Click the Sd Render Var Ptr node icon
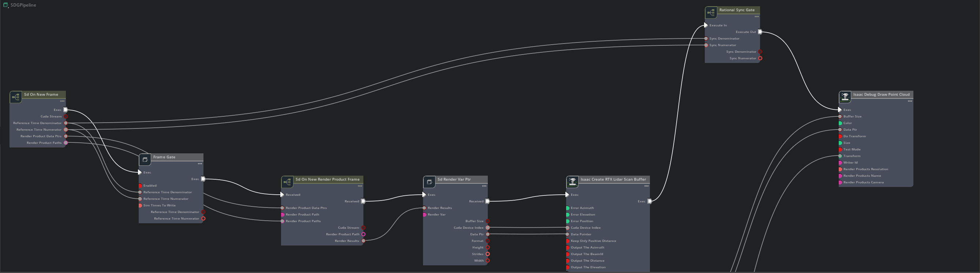The height and width of the screenshot is (273, 980). click(429, 182)
